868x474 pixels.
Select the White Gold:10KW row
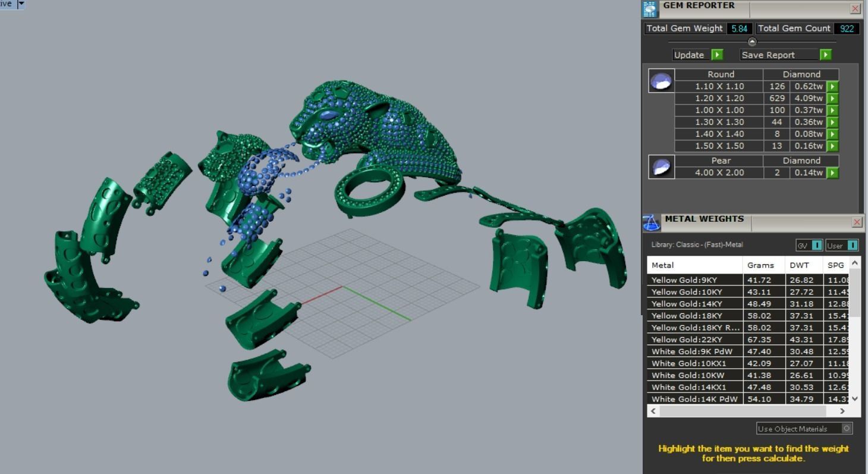click(x=749, y=375)
